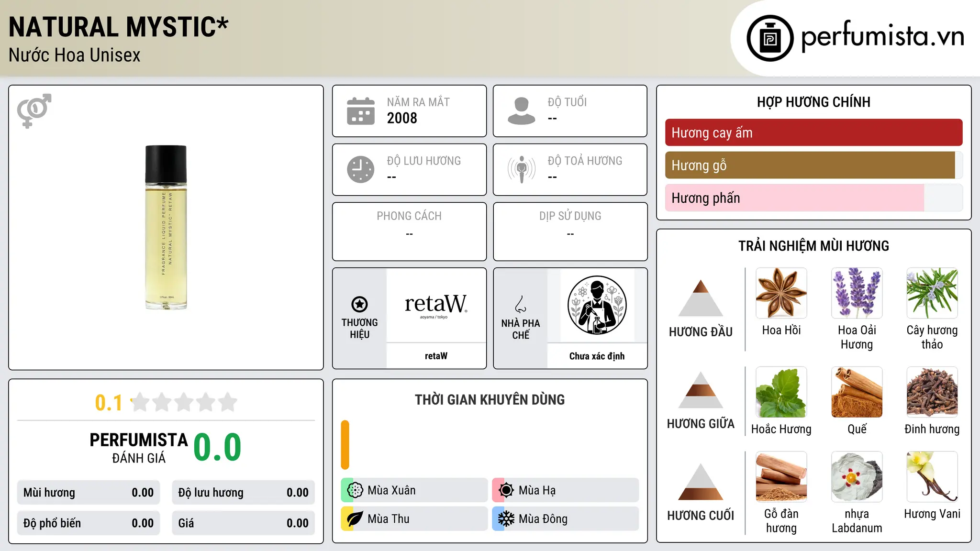Click the 0.1 user rating value

pos(109,403)
